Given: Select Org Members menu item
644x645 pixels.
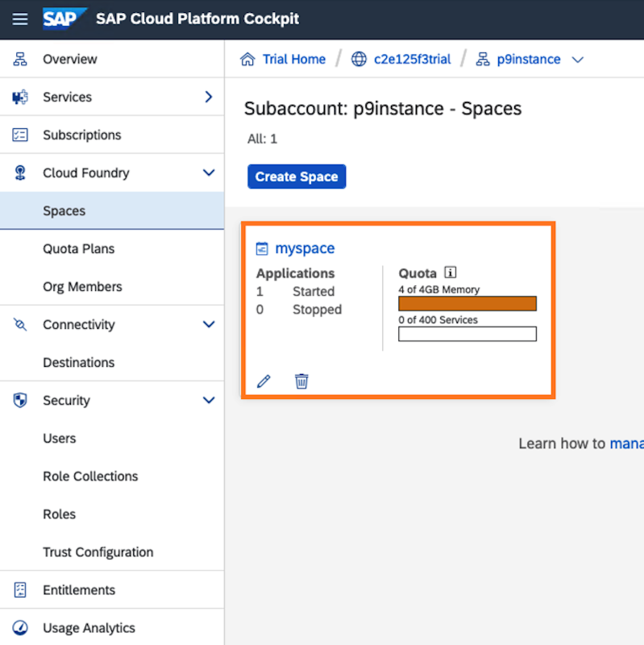Looking at the screenshot, I should click(82, 286).
